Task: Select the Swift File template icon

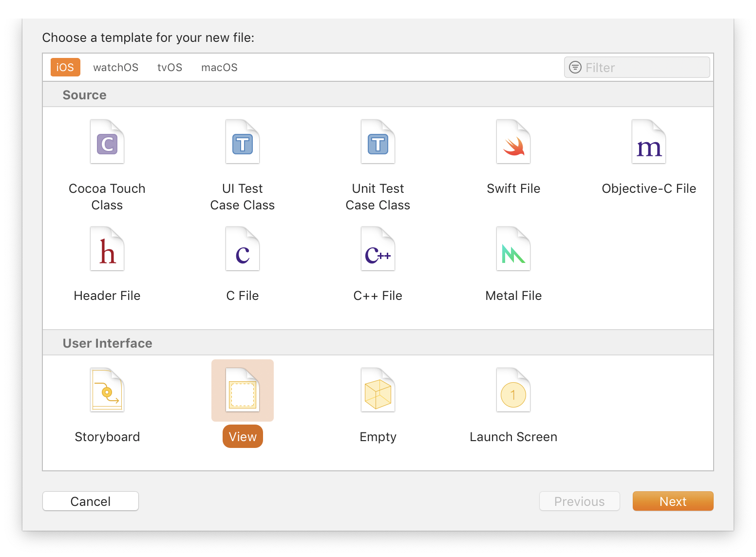Action: coord(513,142)
